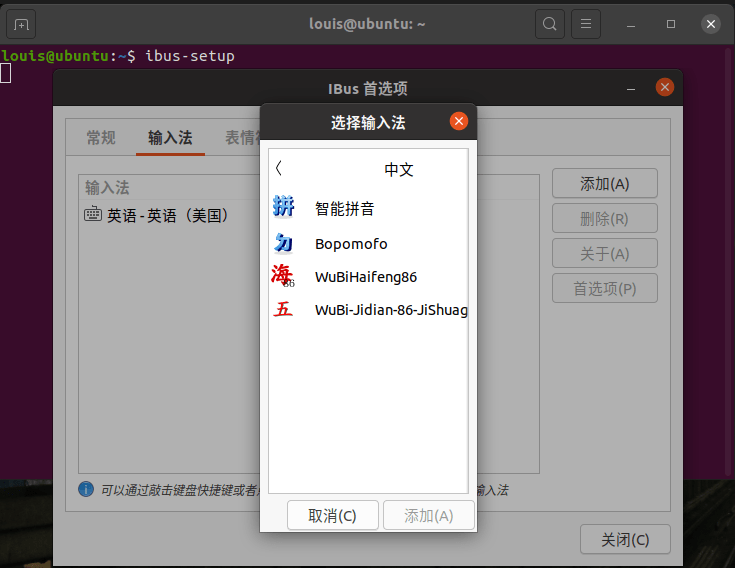Close the IBus 首选项 window
Viewport: 735px width, 568px height.
pyautogui.click(x=665, y=87)
